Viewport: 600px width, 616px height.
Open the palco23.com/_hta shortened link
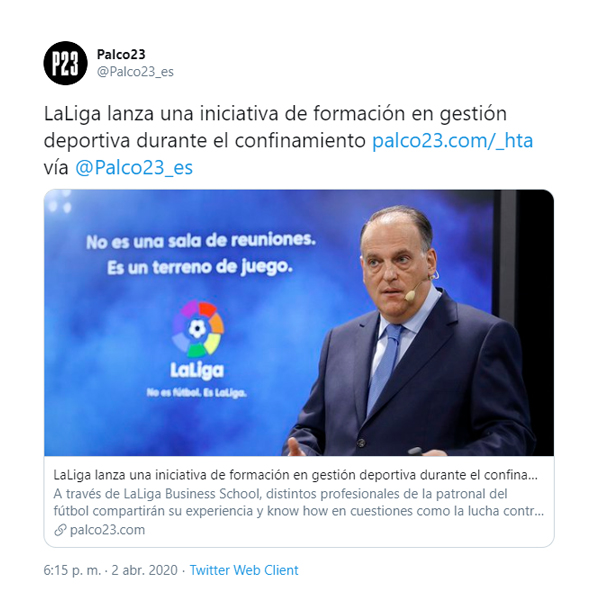(452, 140)
